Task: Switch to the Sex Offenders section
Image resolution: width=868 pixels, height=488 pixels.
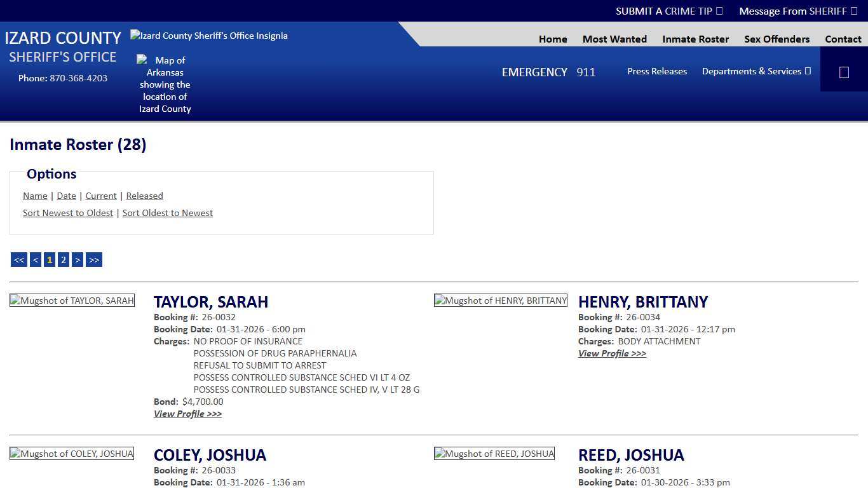Action: click(776, 39)
